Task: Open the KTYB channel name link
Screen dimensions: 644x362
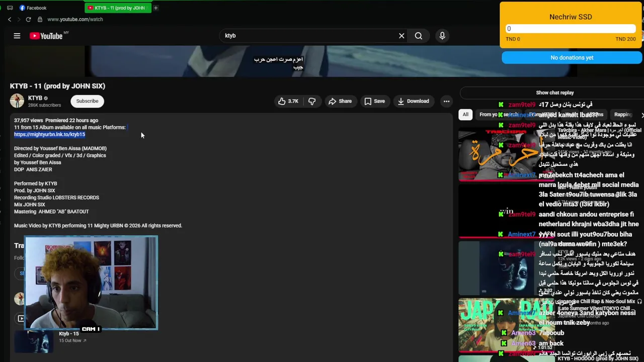Action: coord(35,98)
